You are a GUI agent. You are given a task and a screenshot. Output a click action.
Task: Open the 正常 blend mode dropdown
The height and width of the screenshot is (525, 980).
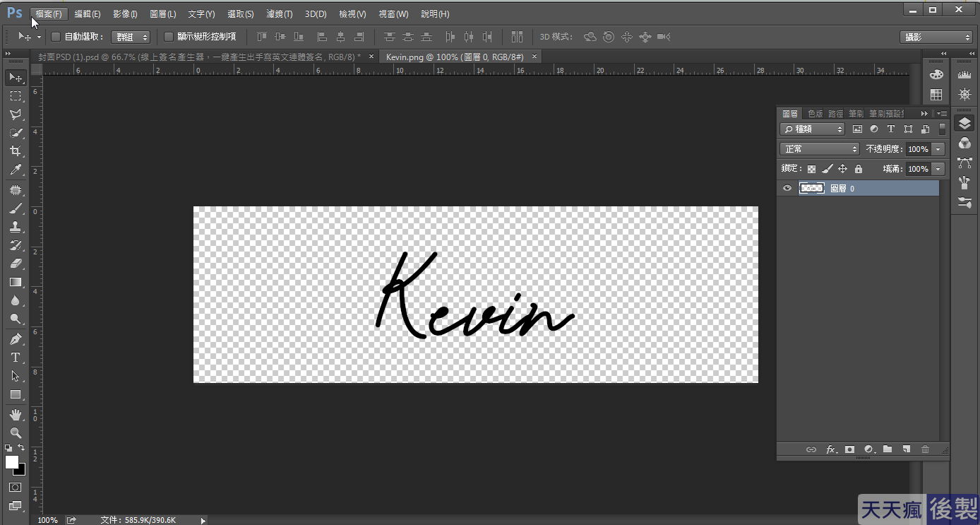819,149
